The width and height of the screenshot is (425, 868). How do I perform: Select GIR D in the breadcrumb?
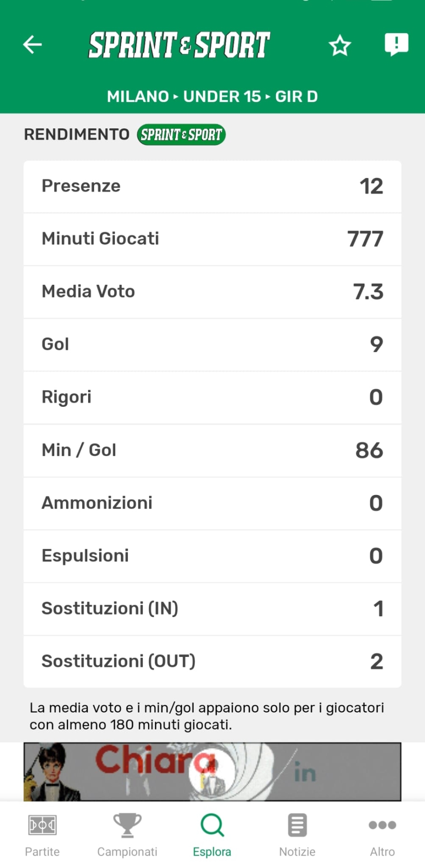tap(297, 96)
